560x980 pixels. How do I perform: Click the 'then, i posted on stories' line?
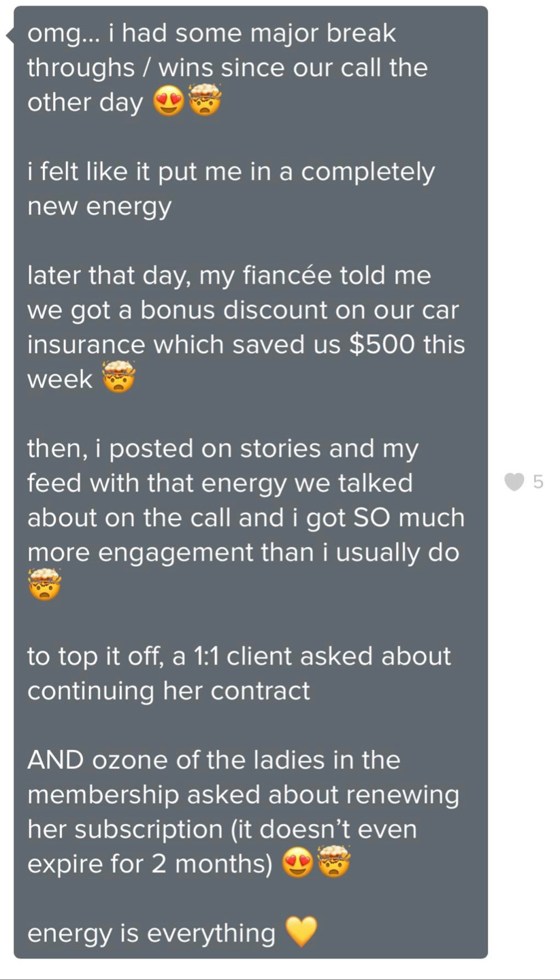point(223,448)
